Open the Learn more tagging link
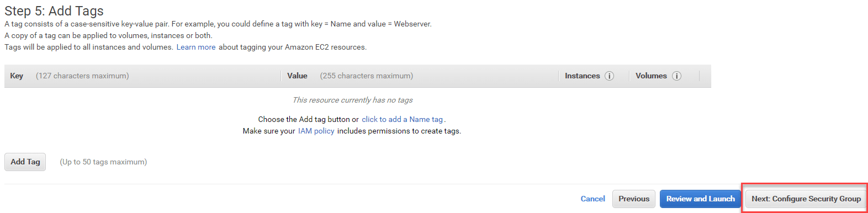Image resolution: width=868 pixels, height=213 pixels. [x=196, y=47]
